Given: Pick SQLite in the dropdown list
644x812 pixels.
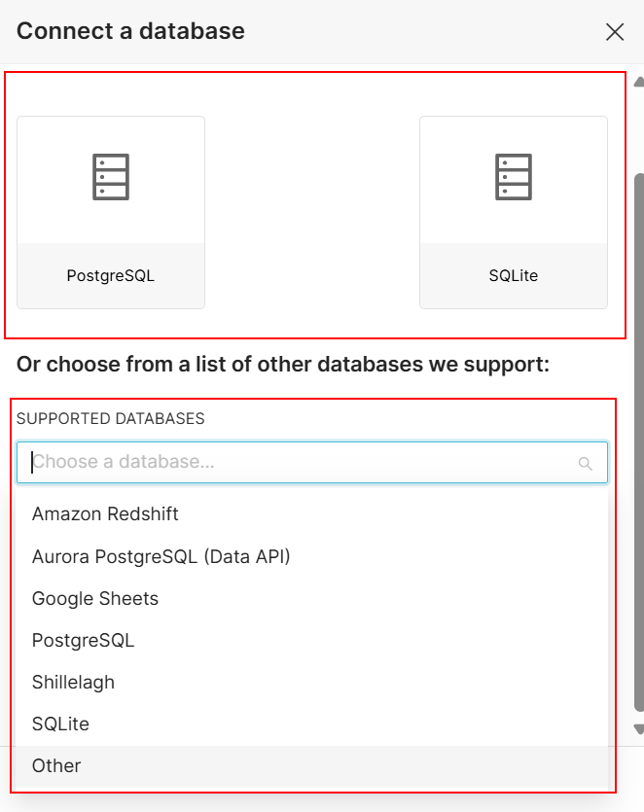Looking at the screenshot, I should click(60, 724).
